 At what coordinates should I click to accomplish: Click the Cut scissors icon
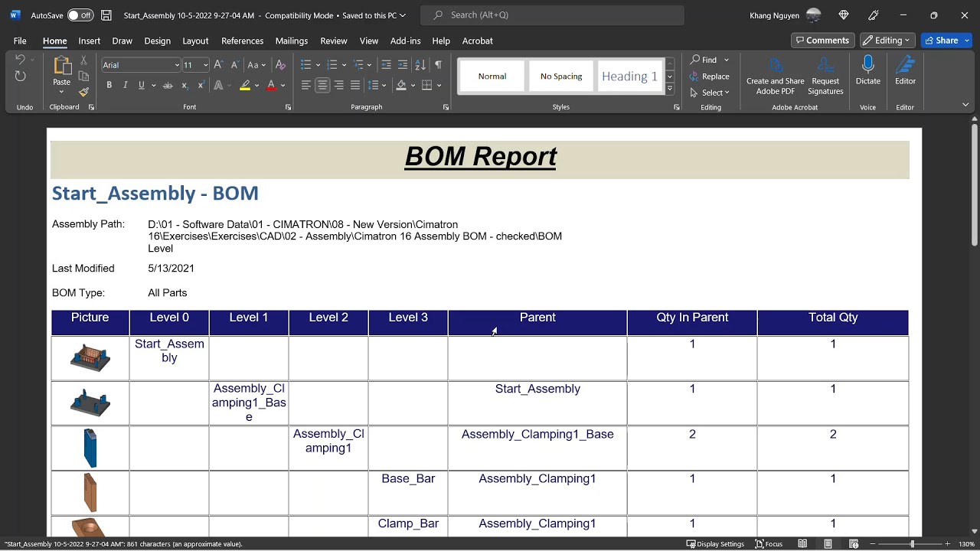[x=83, y=60]
